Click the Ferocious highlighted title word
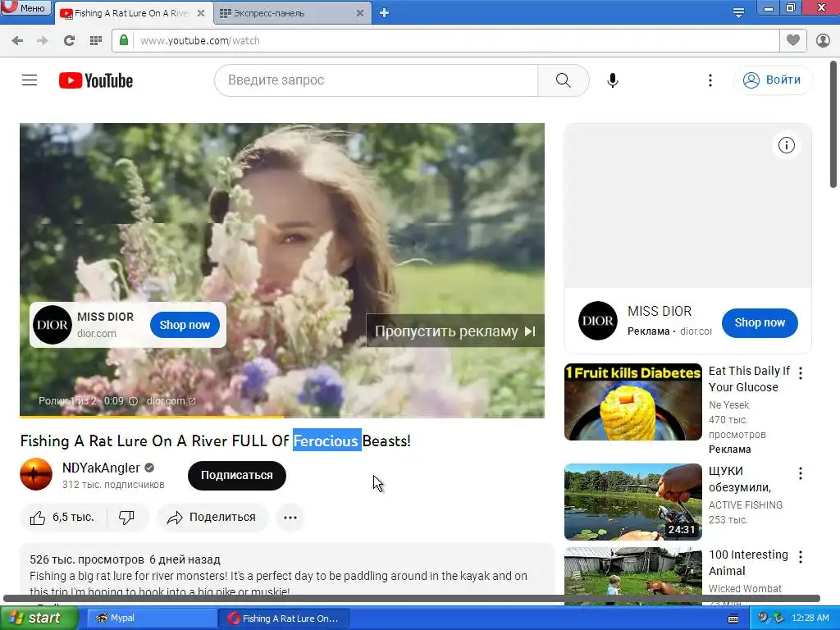The height and width of the screenshot is (630, 840). [326, 441]
